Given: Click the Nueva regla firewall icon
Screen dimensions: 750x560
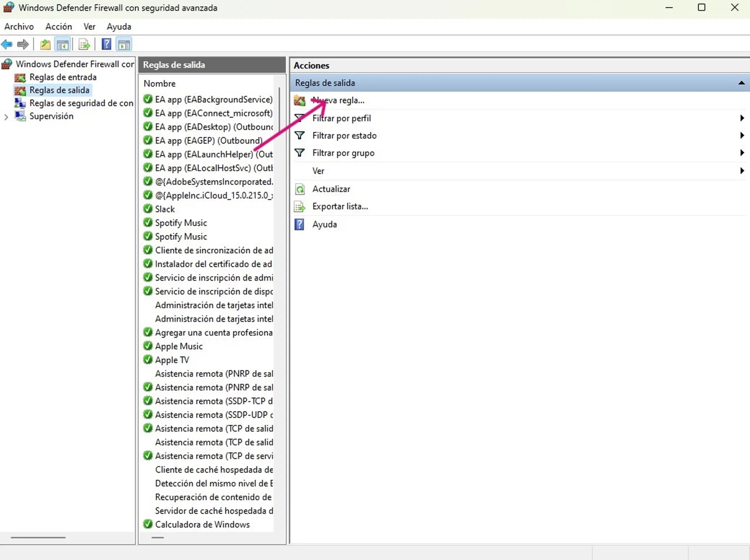Looking at the screenshot, I should click(299, 100).
